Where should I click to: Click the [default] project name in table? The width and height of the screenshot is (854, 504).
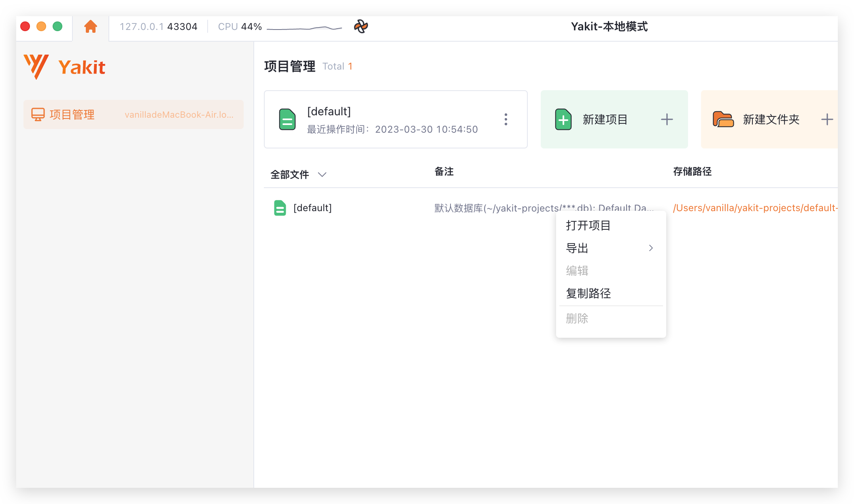pyautogui.click(x=312, y=208)
